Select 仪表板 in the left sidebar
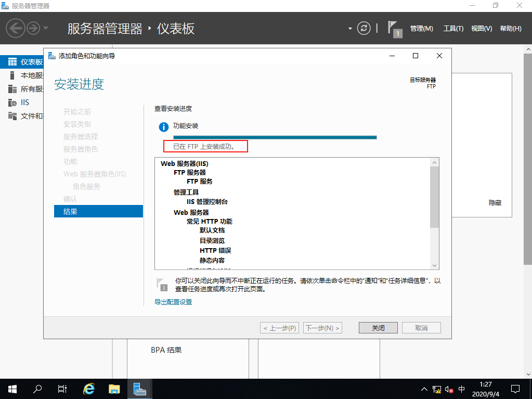 pos(22,62)
